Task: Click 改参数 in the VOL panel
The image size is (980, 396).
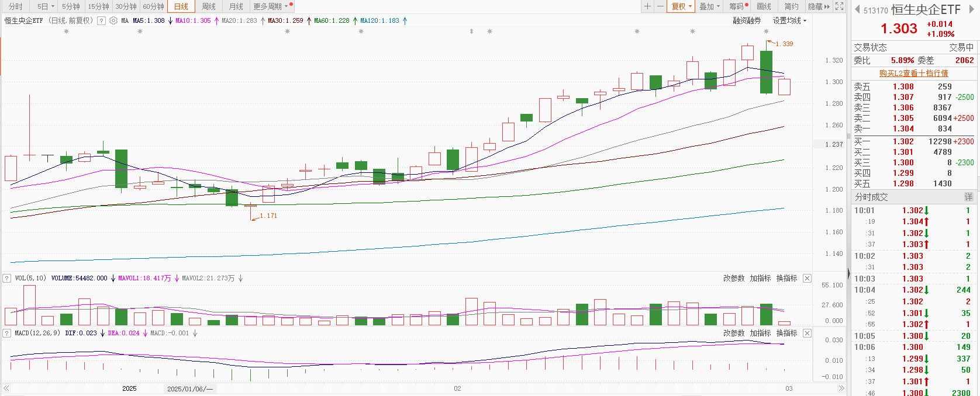Action: coord(733,278)
